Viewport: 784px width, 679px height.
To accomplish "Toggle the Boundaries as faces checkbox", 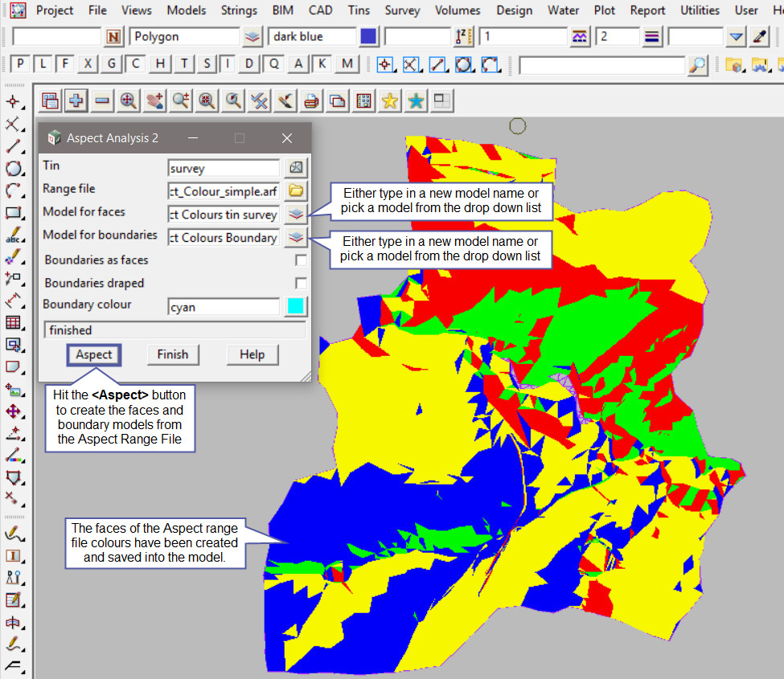I will (x=301, y=260).
